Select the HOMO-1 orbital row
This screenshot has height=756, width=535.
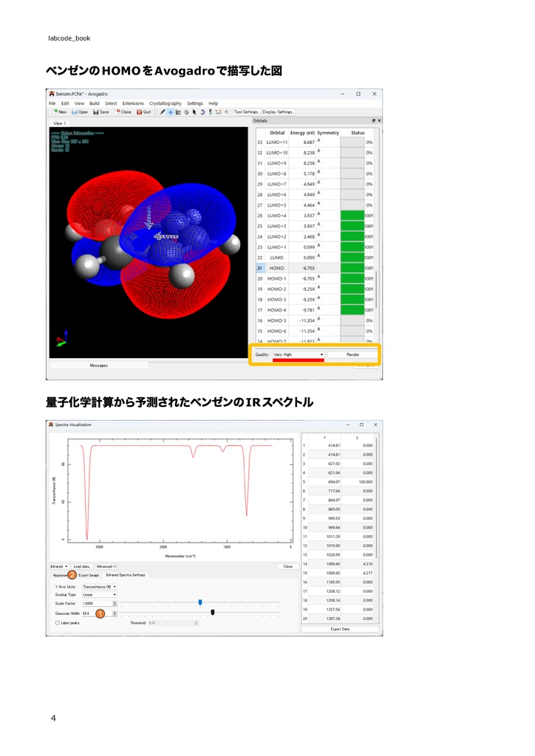click(315, 278)
